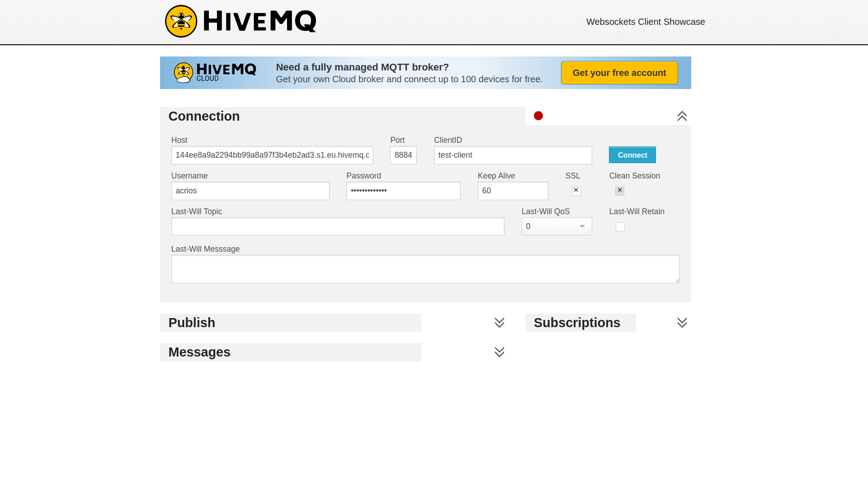
Task: Expand the Publish section chevron
Action: click(499, 322)
